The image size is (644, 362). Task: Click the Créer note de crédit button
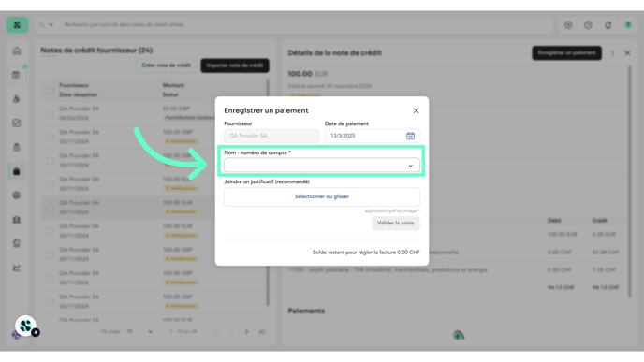pyautogui.click(x=166, y=65)
